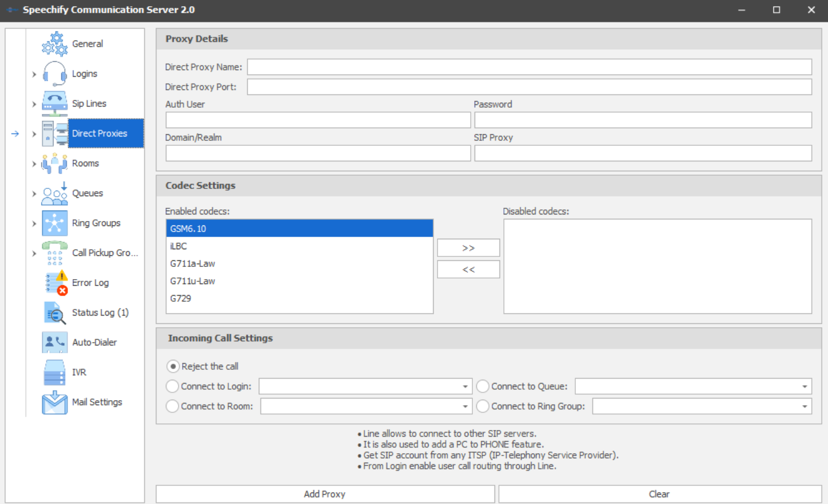This screenshot has height=504, width=828.
Task: Click the Disabled codecs list box
Action: pos(658,266)
